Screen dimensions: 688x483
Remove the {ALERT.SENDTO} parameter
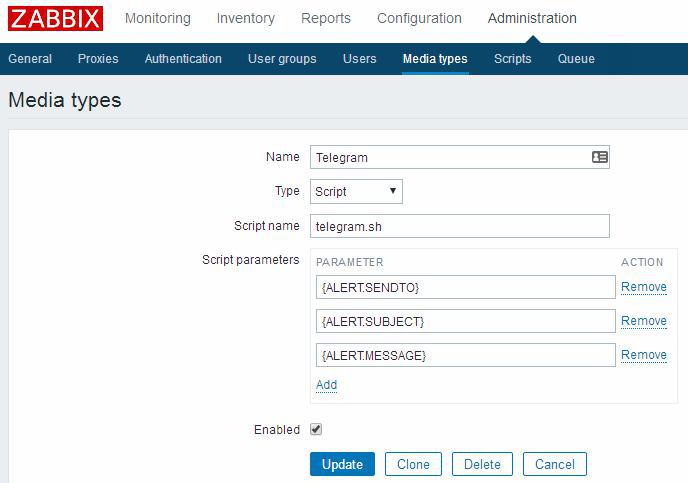[x=643, y=287]
